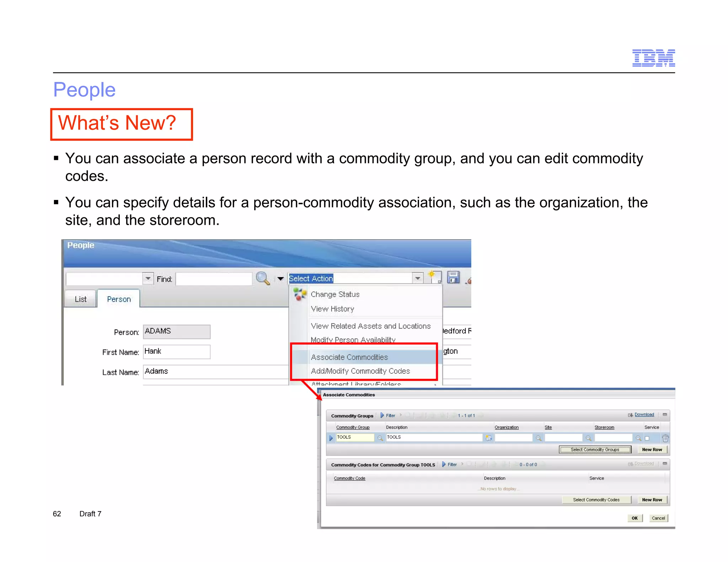Viewport: 728px width, 562px height.
Task: Click New Row in Commodity Codes table
Action: [x=652, y=500]
